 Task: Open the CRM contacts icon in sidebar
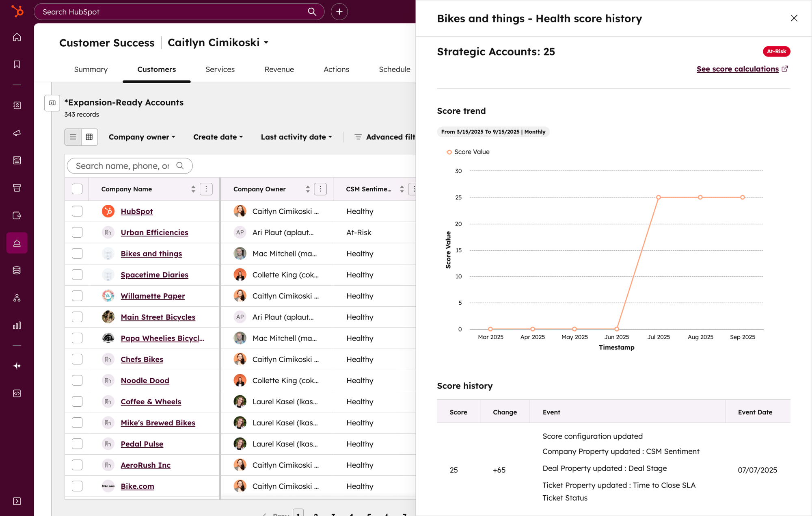[x=17, y=105]
